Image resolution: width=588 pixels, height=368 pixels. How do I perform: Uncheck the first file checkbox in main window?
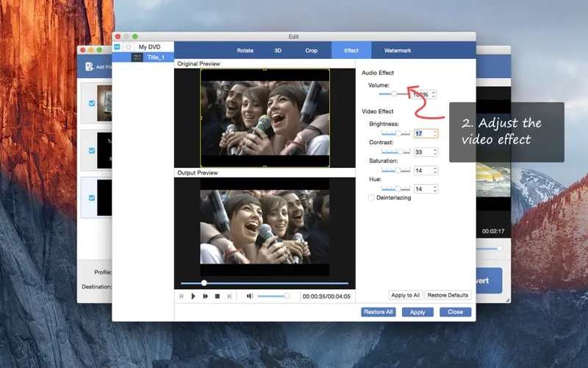[x=92, y=103]
